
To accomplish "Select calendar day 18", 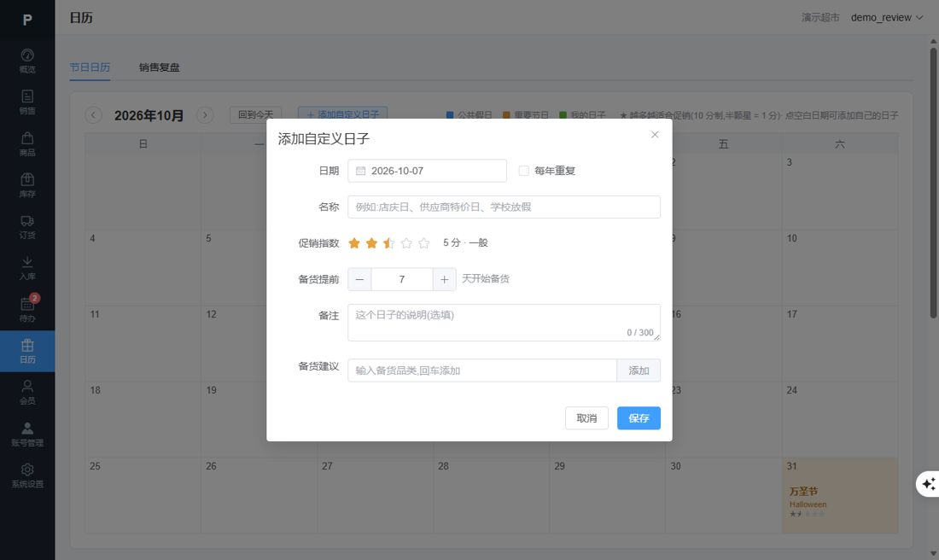I will click(x=143, y=420).
